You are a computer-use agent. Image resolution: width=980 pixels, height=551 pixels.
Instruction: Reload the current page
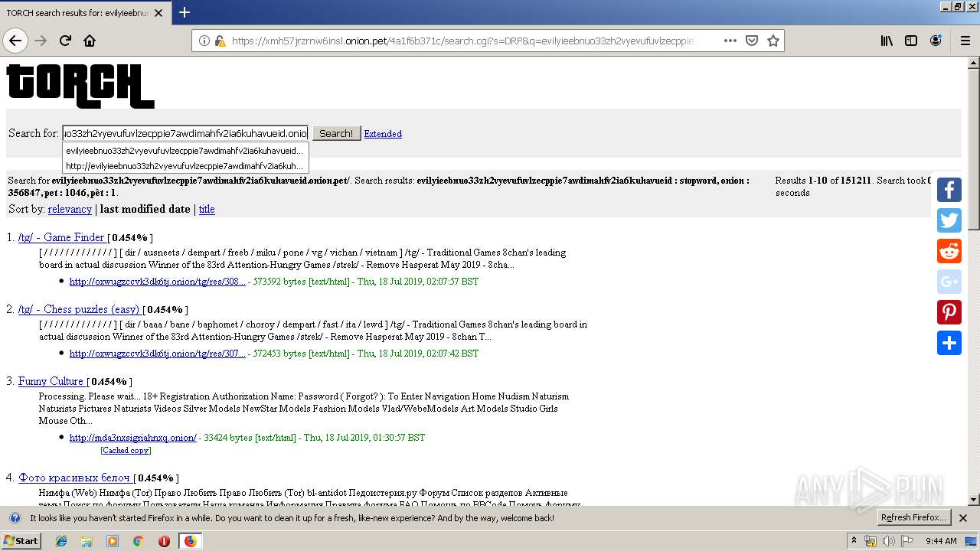(x=65, y=41)
